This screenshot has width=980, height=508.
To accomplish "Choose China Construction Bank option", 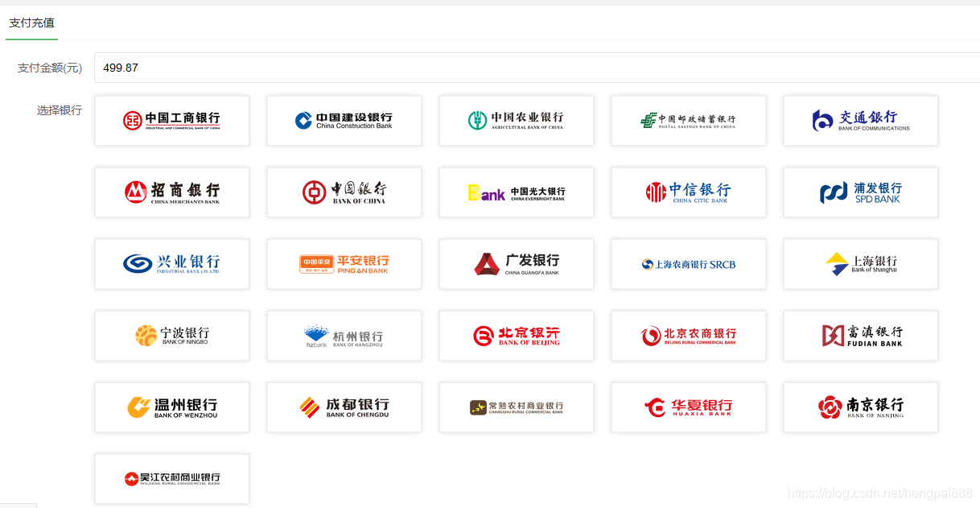I will point(344,121).
